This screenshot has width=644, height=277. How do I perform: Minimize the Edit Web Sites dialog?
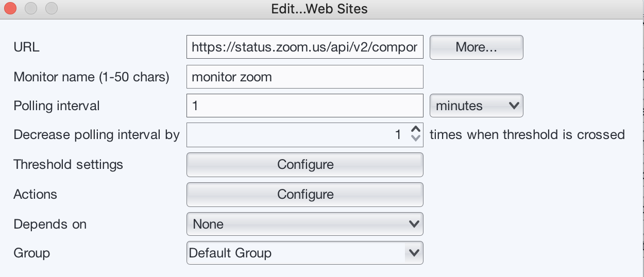31,9
